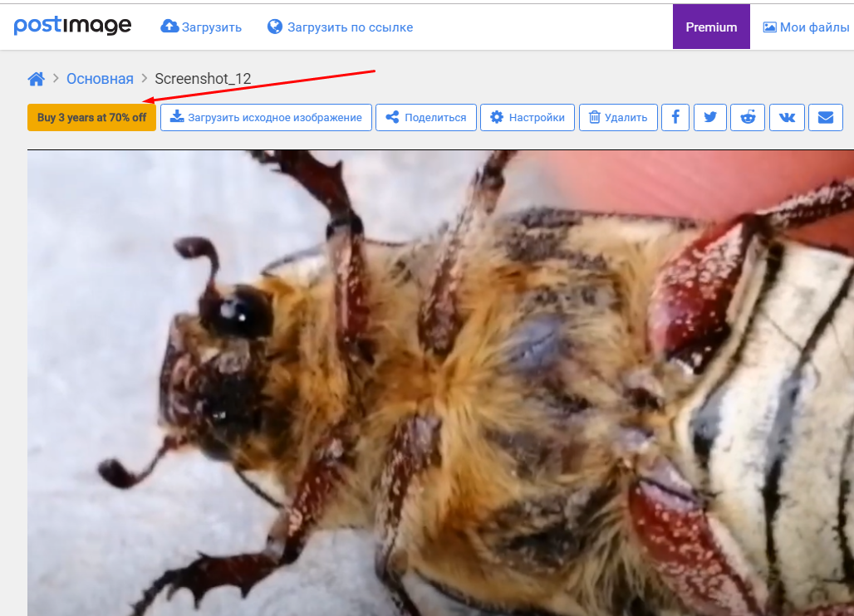The width and height of the screenshot is (854, 616).
Task: Open the Основная gallery breadcrumb
Action: point(100,79)
